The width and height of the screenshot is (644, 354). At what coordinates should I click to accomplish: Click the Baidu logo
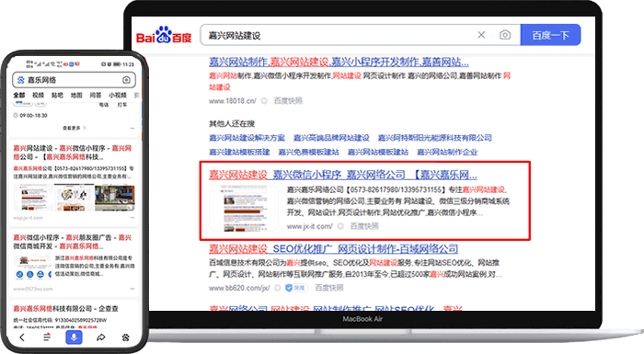pos(164,35)
